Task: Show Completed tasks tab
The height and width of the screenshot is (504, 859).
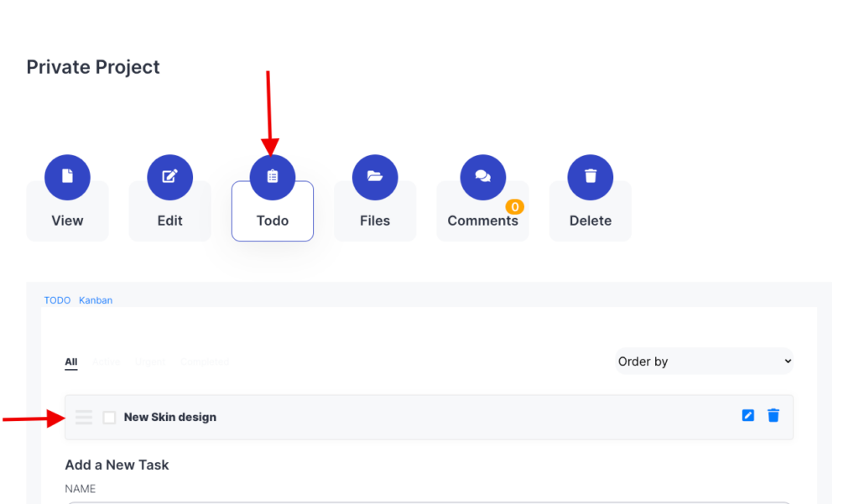Action: click(x=205, y=362)
